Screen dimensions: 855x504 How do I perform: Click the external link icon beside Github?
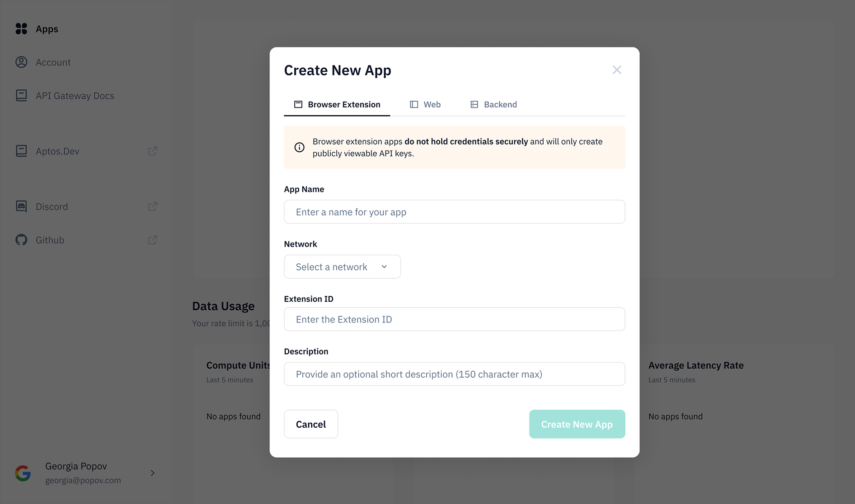(153, 240)
